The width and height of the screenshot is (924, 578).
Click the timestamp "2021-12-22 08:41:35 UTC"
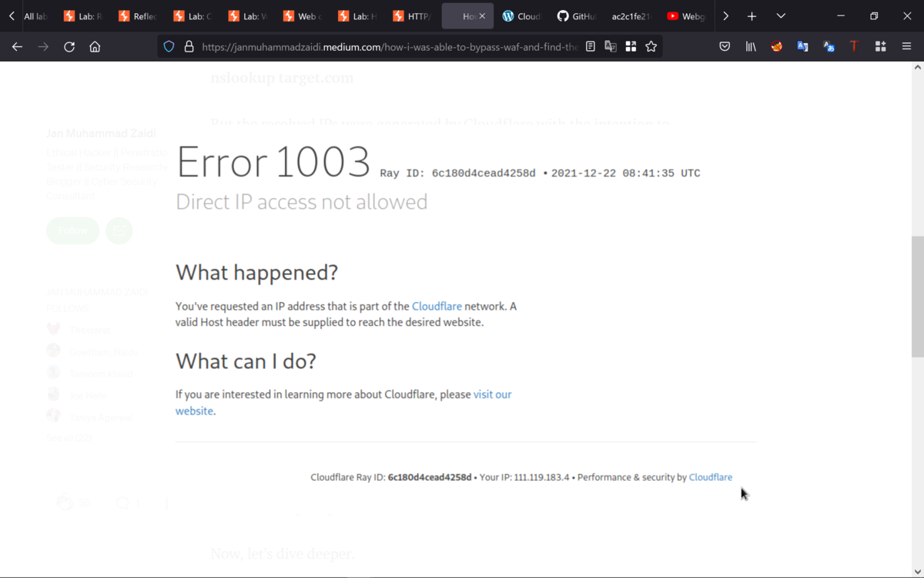[625, 173]
